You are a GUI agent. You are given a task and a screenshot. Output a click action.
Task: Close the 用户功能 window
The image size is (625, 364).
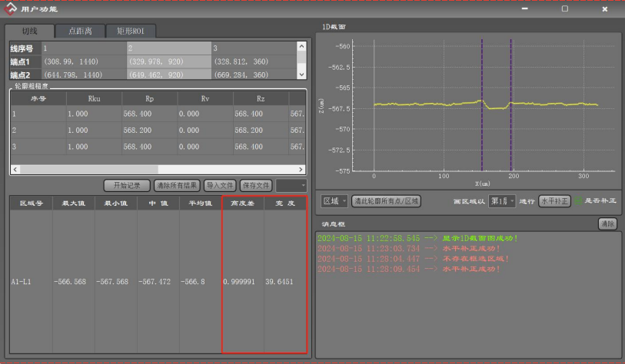click(604, 9)
